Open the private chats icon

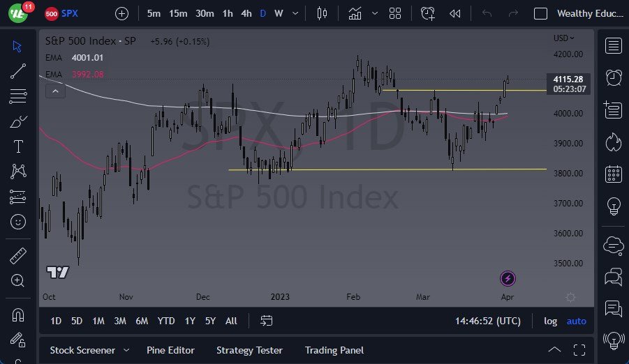(614, 277)
